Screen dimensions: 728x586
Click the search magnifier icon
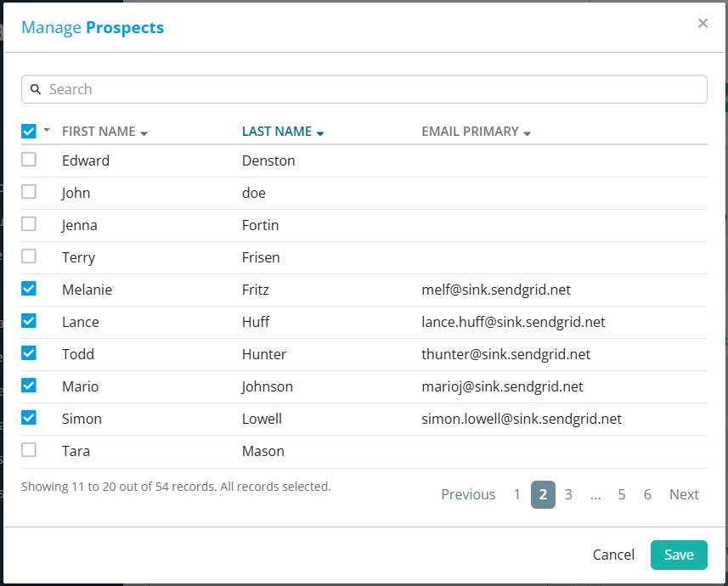click(x=36, y=89)
